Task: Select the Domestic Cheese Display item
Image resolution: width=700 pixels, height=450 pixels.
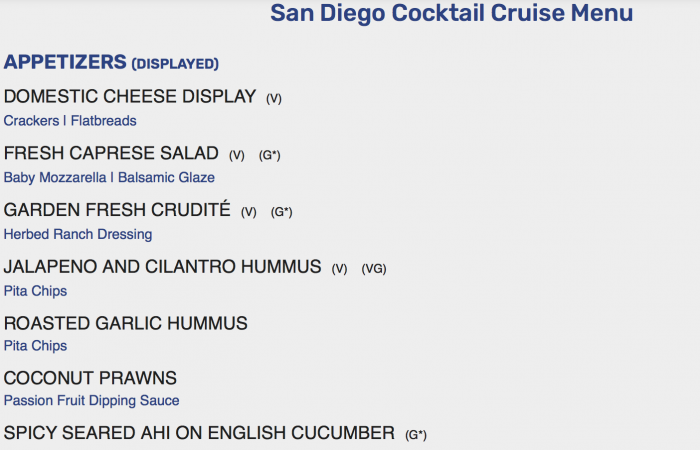Action: pyautogui.click(x=130, y=96)
